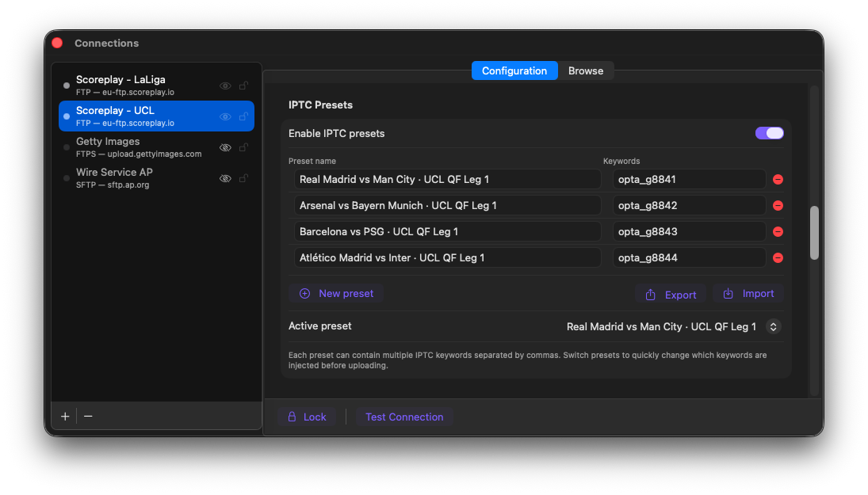Toggle visibility eye for Scoreplay - UCL
Viewport: 868px width, 495px height.
tap(225, 116)
